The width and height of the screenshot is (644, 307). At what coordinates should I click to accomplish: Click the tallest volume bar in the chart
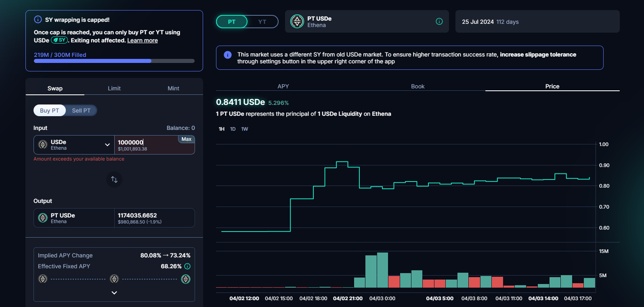click(x=382, y=270)
